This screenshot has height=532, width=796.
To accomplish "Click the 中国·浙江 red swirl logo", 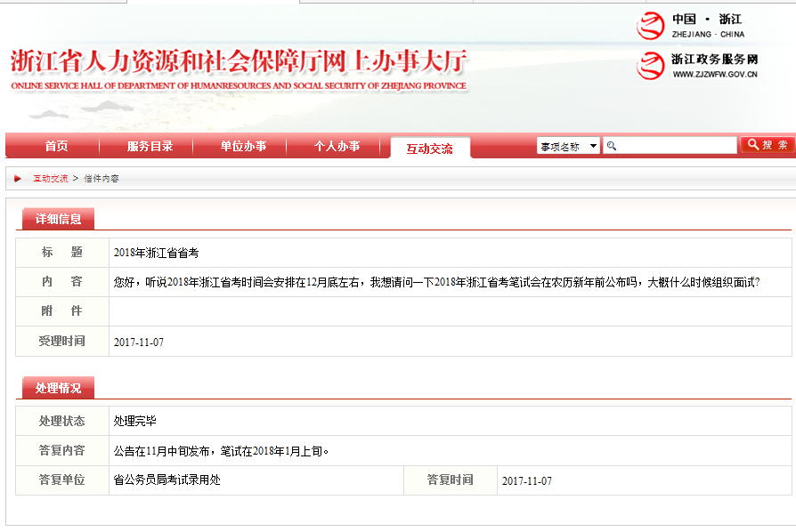I will point(651,26).
